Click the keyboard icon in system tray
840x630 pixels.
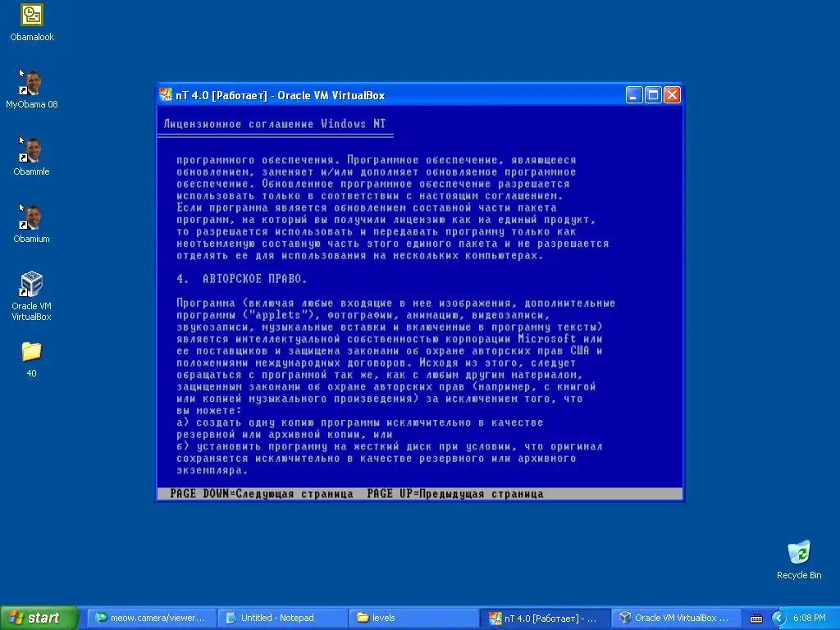pos(756,619)
